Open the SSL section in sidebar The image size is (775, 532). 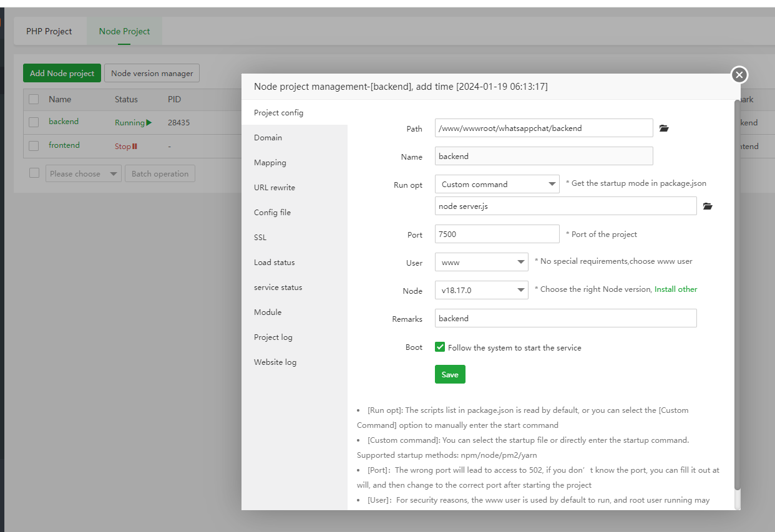260,238
